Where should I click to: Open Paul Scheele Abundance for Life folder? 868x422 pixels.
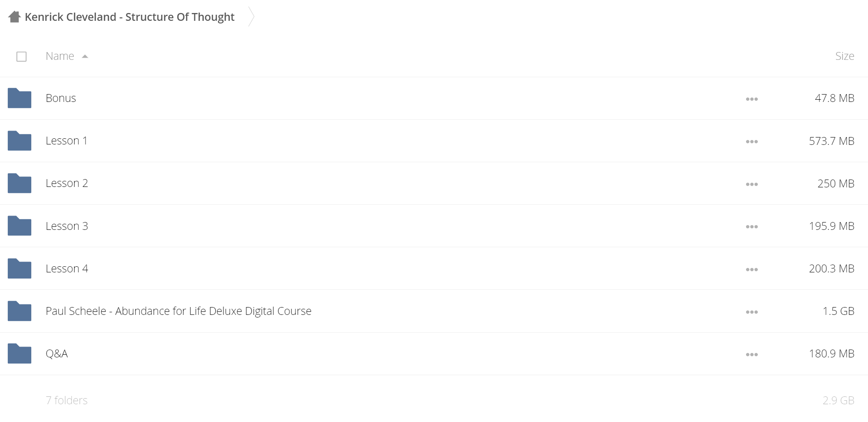(x=178, y=311)
